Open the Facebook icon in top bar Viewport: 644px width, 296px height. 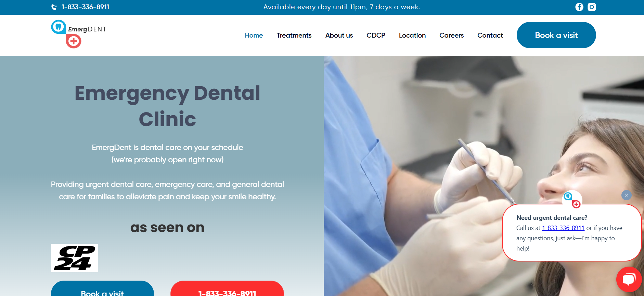(579, 7)
